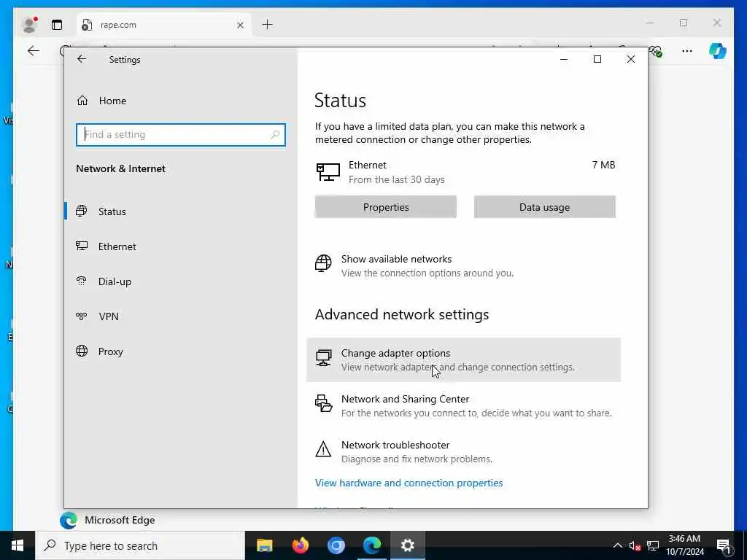Open Change adapter options
Viewport: 747px width, 560px height.
pos(463,359)
